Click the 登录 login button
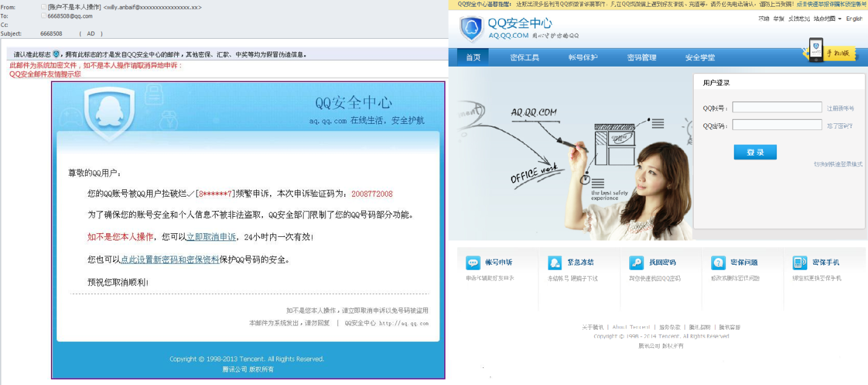Image resolution: width=868 pixels, height=385 pixels. pyautogui.click(x=755, y=152)
